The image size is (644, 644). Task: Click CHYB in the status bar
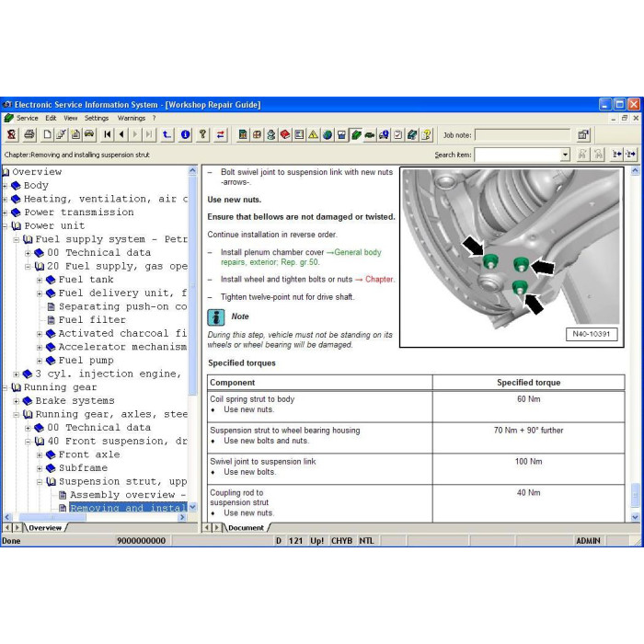coord(341,541)
